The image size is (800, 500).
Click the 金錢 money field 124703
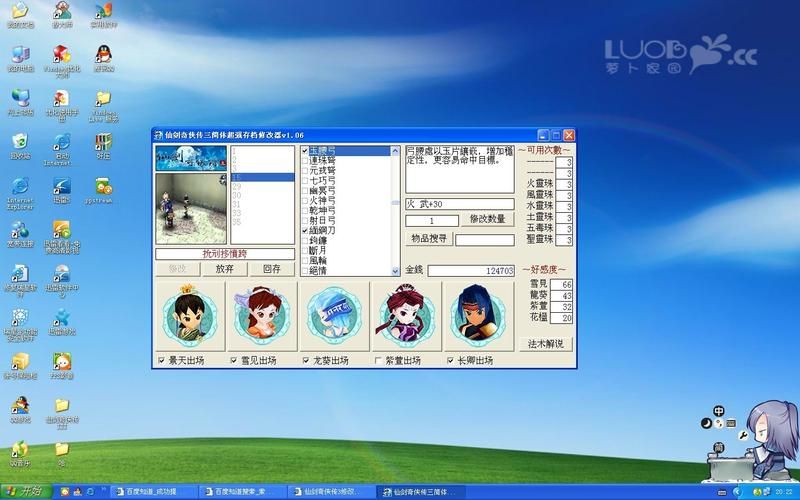pyautogui.click(x=471, y=271)
